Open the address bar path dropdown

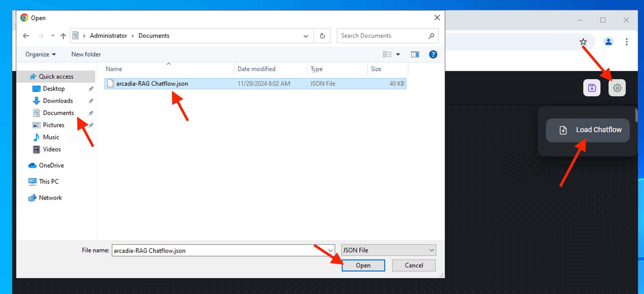[x=306, y=36]
